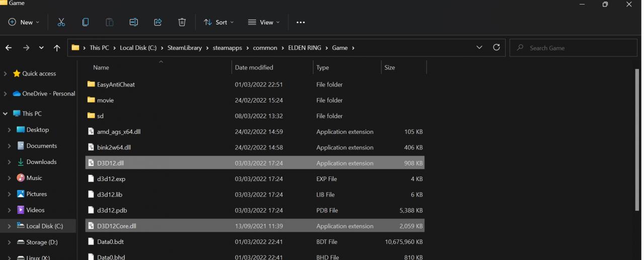Click the Cut scissors icon

(x=61, y=22)
